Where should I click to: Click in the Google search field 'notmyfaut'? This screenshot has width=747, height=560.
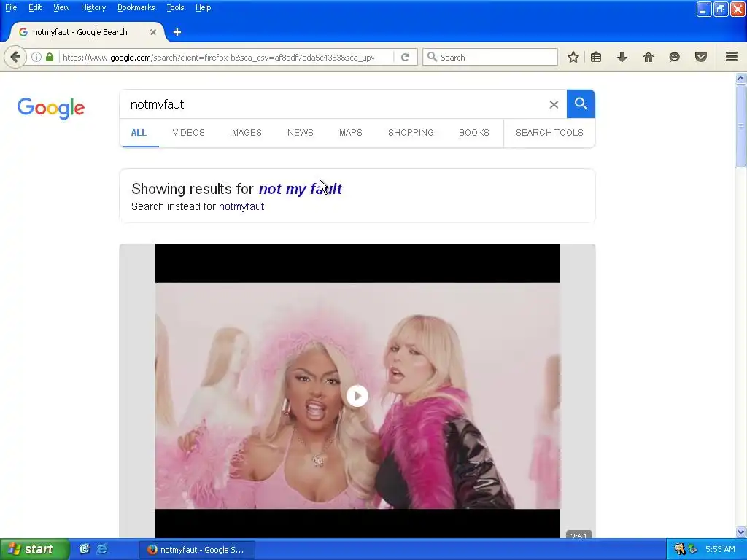[333, 104]
